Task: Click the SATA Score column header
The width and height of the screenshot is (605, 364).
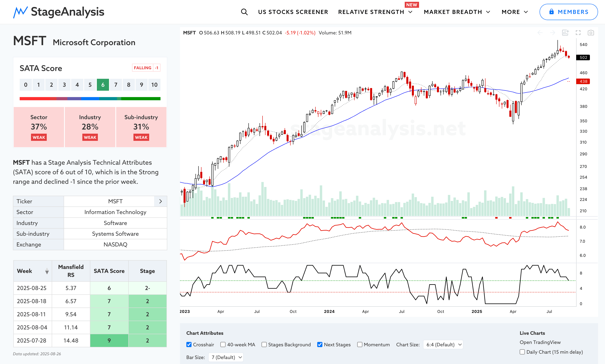Action: 109,271
